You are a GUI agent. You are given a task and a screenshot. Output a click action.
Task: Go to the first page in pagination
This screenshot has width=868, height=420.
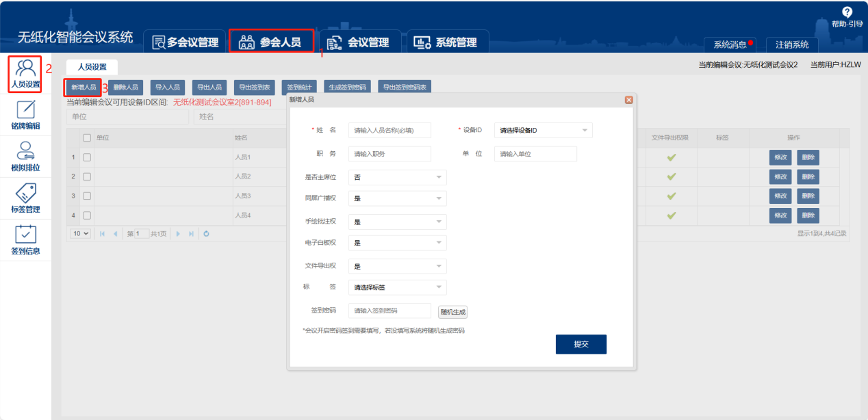point(102,233)
